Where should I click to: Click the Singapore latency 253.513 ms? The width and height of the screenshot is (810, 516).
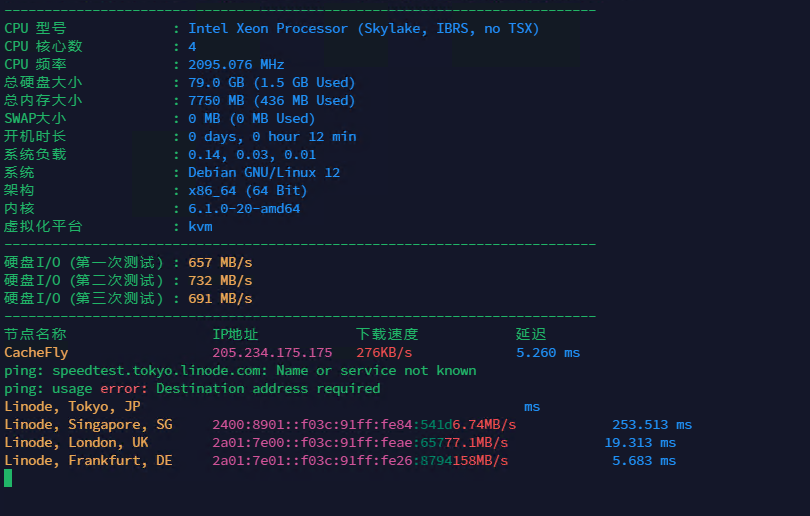pyautogui.click(x=652, y=425)
